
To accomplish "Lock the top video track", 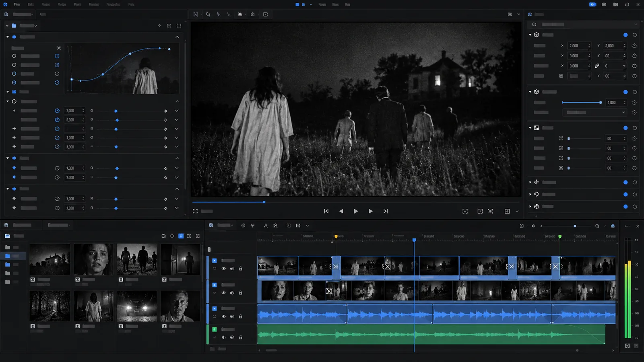I will (240, 269).
